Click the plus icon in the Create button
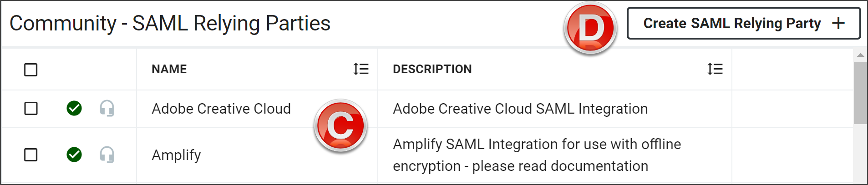The height and width of the screenshot is (185, 868). pyautogui.click(x=838, y=23)
